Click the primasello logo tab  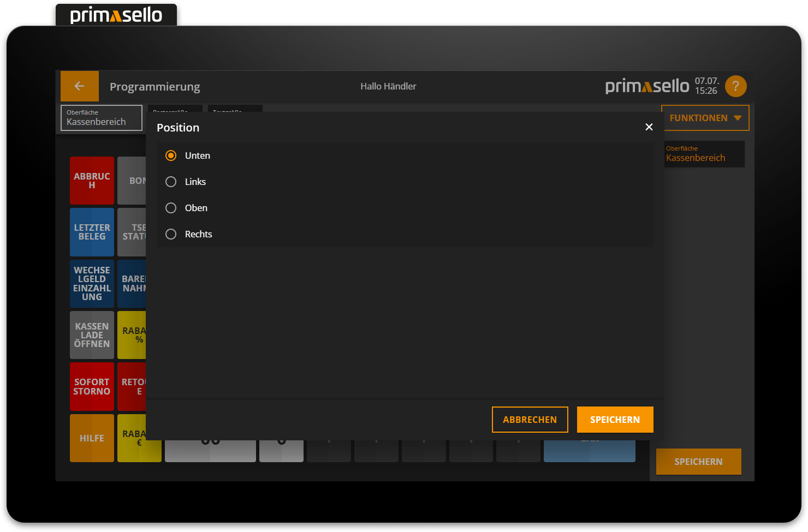click(x=116, y=14)
